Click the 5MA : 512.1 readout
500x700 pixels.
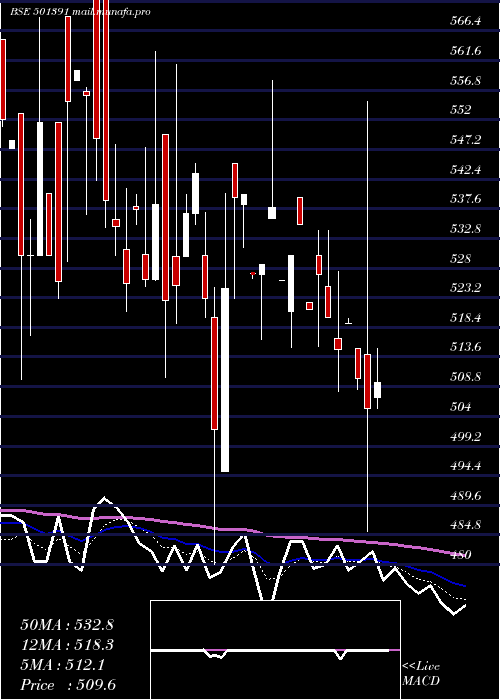(62, 665)
